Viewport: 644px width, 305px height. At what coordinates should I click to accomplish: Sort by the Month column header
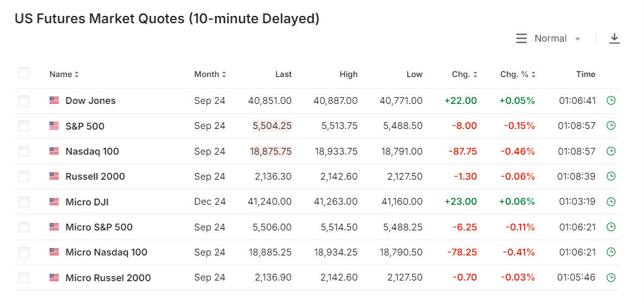pyautogui.click(x=210, y=75)
